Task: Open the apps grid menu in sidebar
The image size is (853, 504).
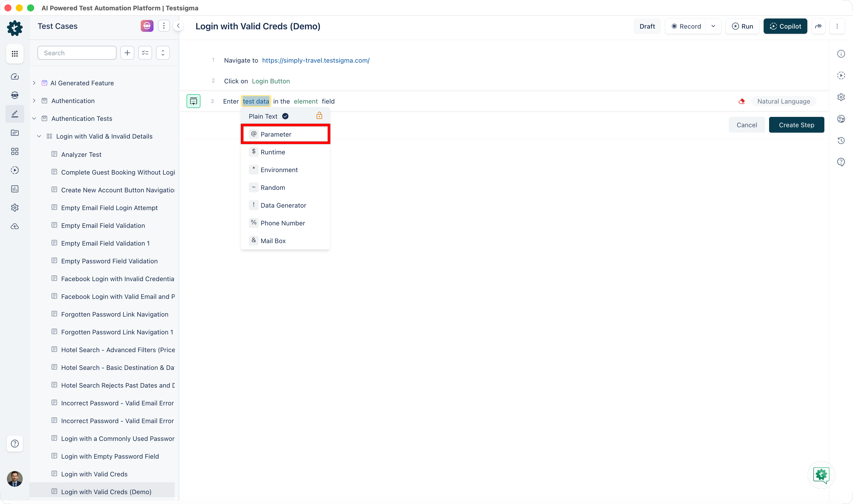Action: pos(15,54)
